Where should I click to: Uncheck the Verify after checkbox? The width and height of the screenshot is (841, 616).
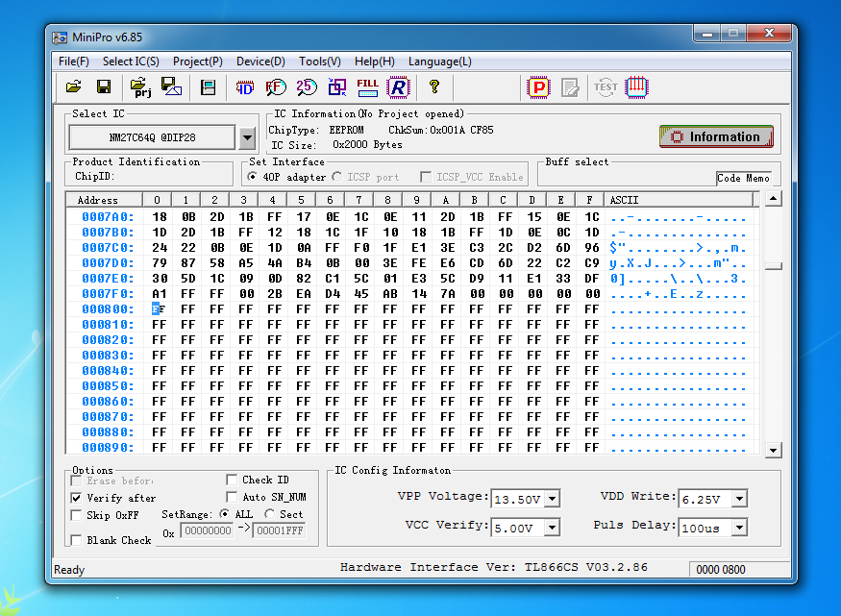pos(77,498)
